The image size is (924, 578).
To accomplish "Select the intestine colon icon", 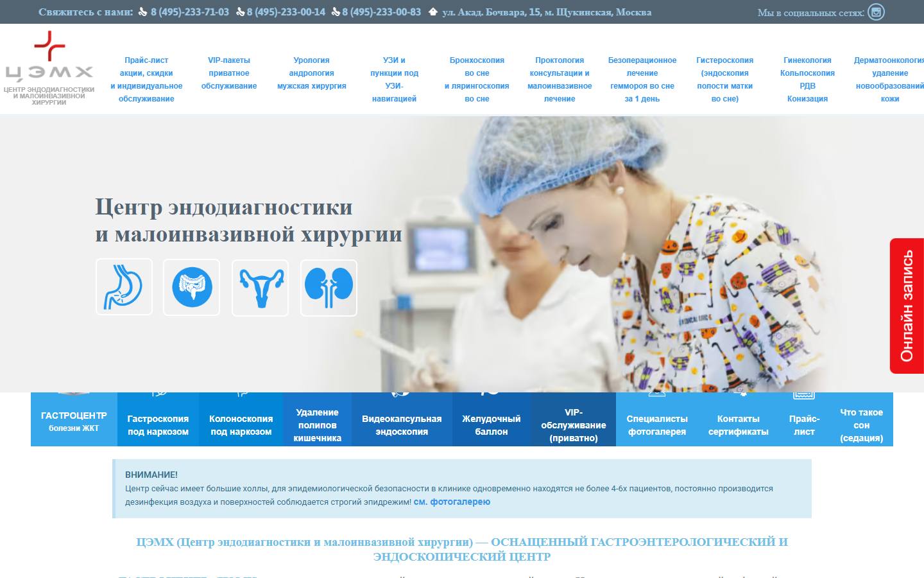I will [x=192, y=287].
